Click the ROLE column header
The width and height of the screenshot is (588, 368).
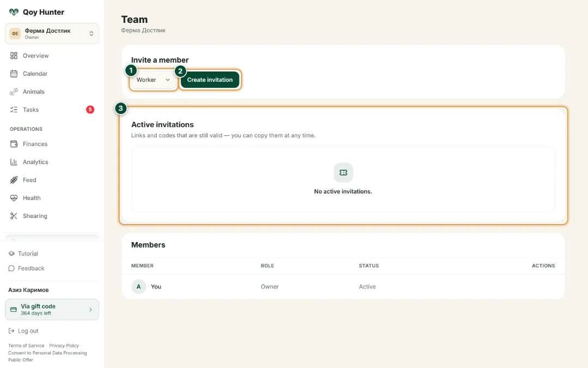pyautogui.click(x=267, y=266)
